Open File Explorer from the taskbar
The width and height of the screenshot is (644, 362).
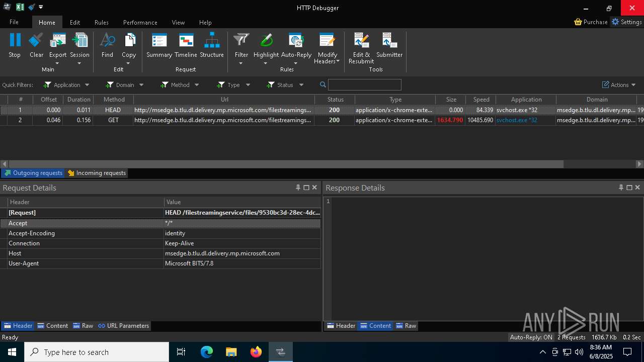(x=231, y=352)
